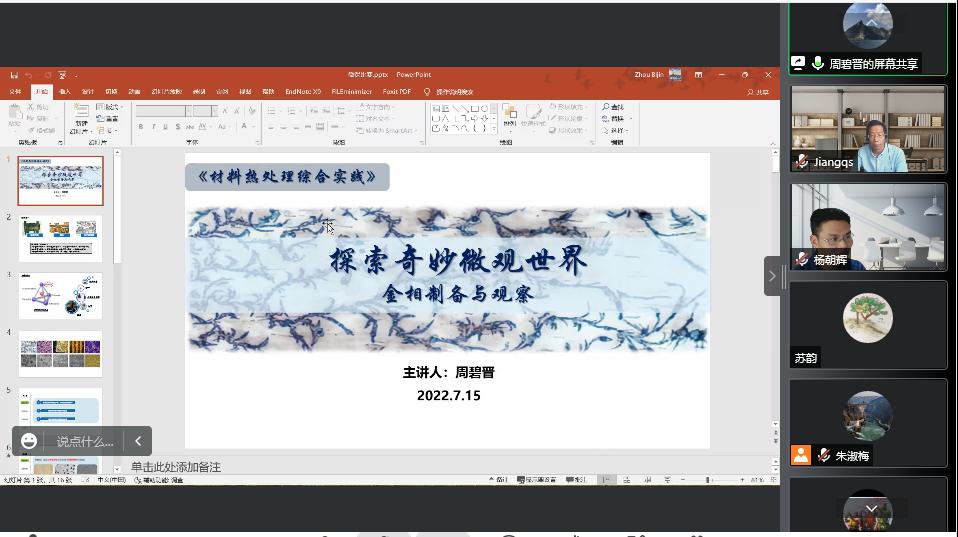This screenshot has width=958, height=537.
Task: Click the Find (查找) search icon
Action: tap(606, 107)
